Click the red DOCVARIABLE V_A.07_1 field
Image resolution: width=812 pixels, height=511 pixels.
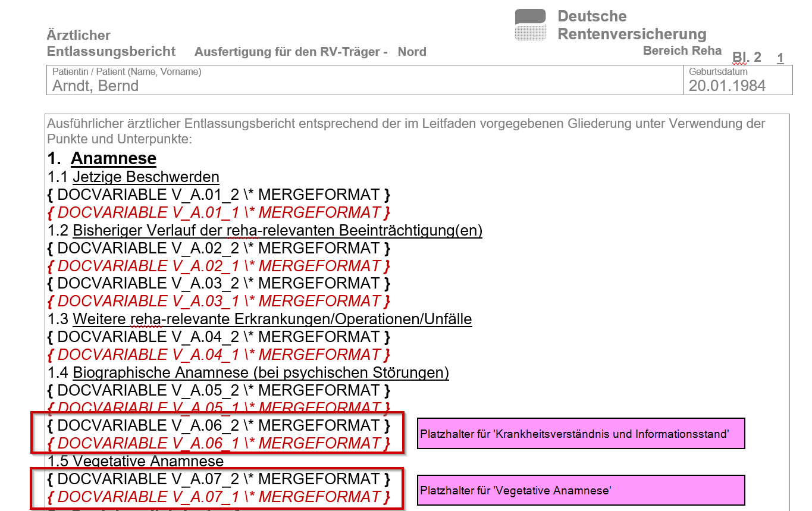(x=218, y=496)
